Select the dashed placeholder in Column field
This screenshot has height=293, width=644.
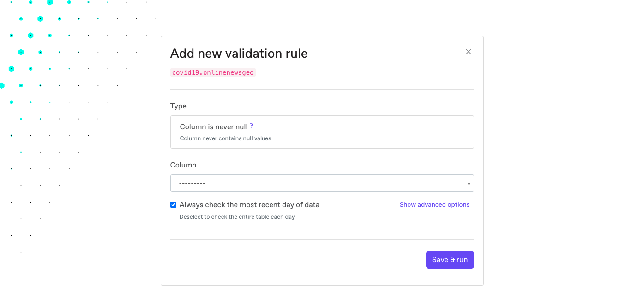[x=193, y=183]
